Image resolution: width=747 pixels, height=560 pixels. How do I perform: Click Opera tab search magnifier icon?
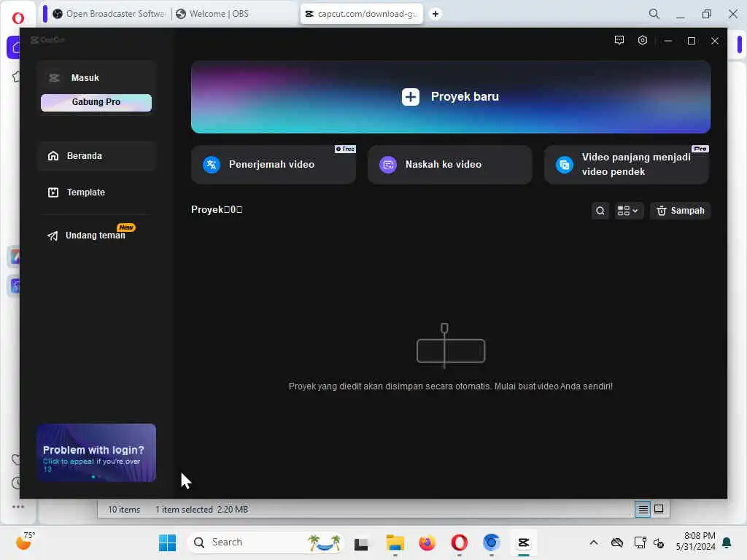(x=654, y=14)
